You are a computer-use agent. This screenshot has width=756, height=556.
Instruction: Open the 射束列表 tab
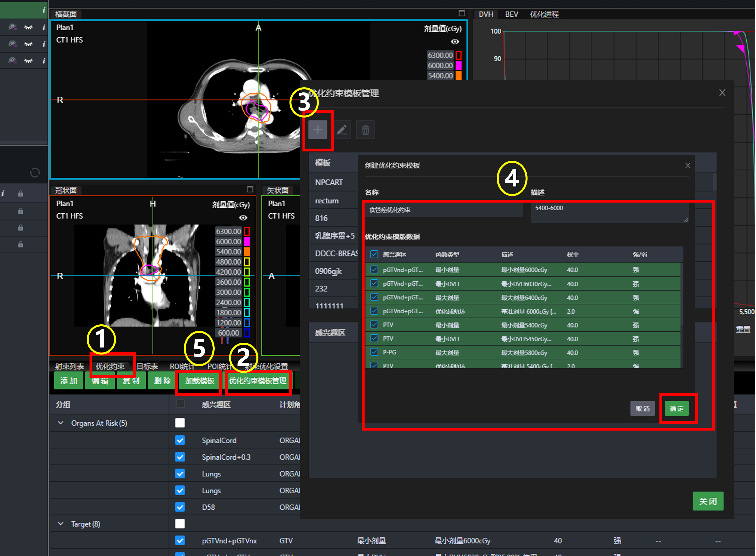(69, 366)
